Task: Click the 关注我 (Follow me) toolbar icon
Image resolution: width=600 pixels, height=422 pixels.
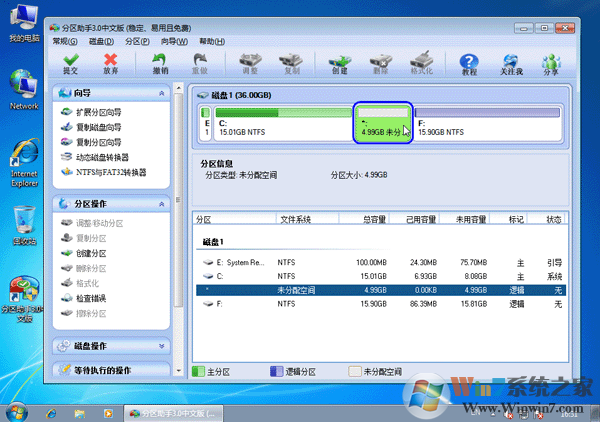Action: [x=511, y=63]
